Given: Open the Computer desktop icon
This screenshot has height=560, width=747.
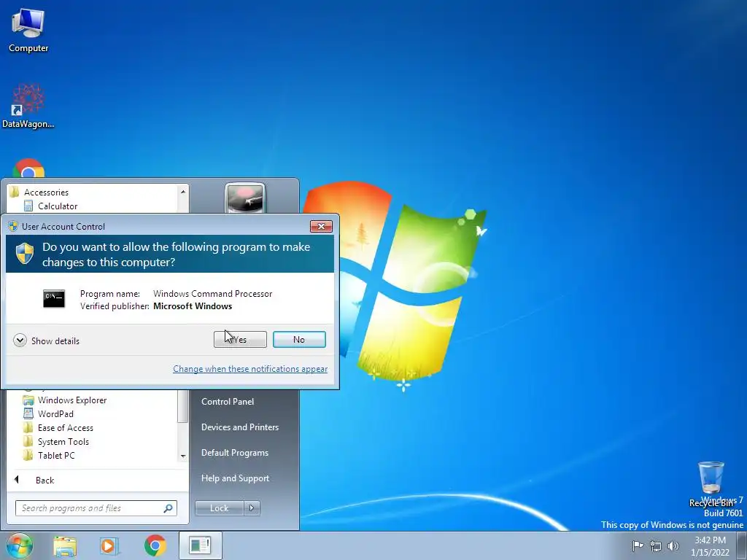Looking at the screenshot, I should click(28, 30).
